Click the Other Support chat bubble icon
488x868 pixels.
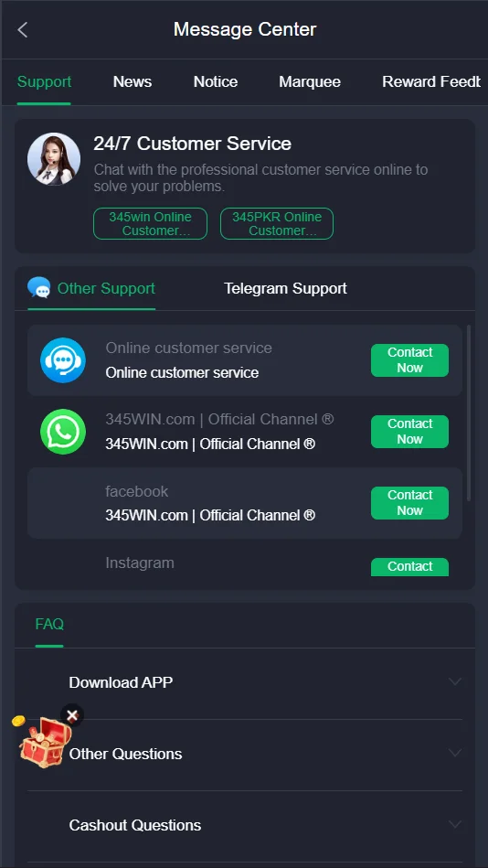38,288
